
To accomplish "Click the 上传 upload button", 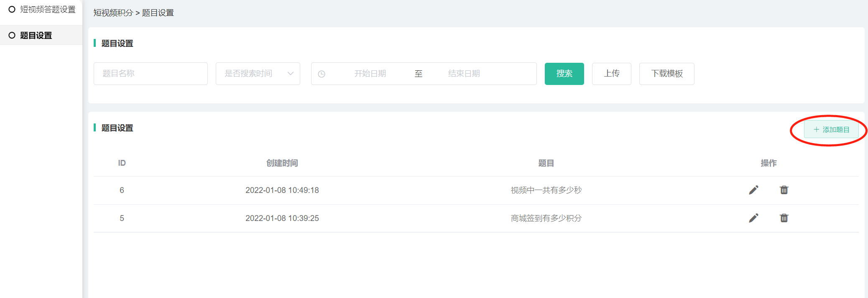I will pos(611,74).
